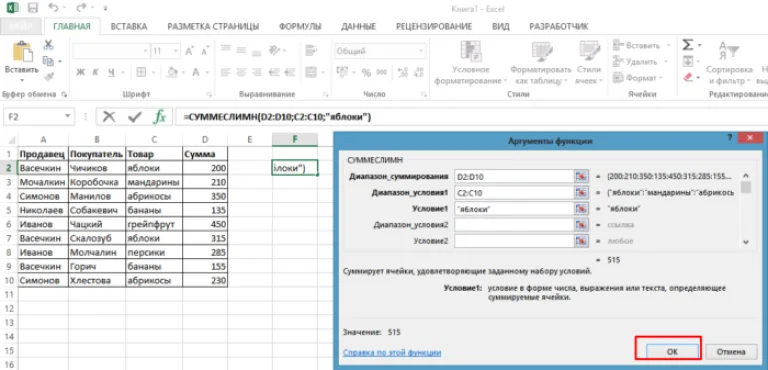This screenshot has height=370, width=768.
Task: Click the Отмена button
Action: point(730,351)
